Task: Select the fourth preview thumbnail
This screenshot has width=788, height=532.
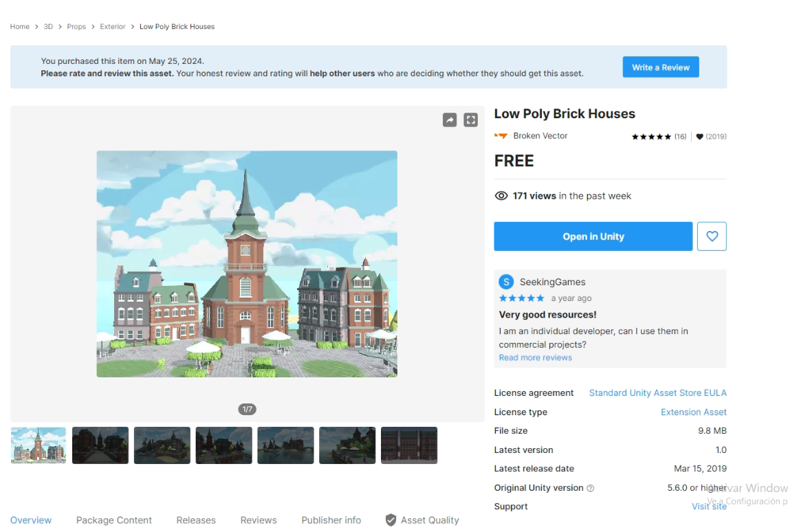Action: click(x=223, y=445)
